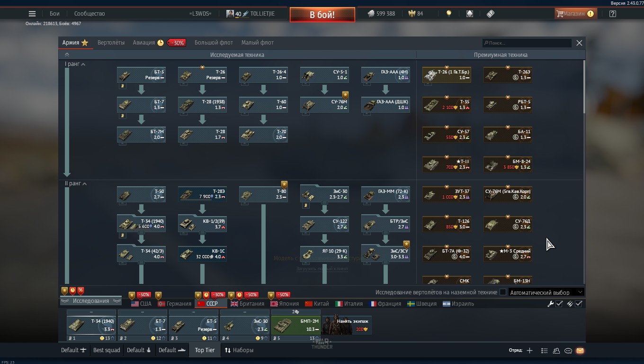The height and width of the screenshot is (364, 644).
Task: Click the Поиск search field
Action: [527, 43]
